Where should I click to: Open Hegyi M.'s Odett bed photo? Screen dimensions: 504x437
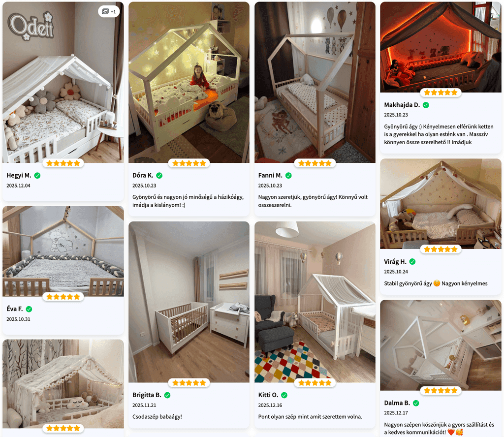[63, 82]
